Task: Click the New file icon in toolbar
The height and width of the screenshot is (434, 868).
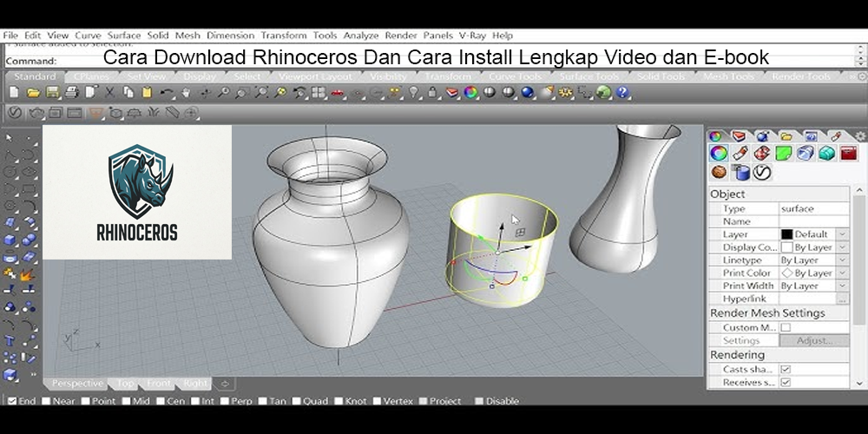Action: (x=14, y=93)
